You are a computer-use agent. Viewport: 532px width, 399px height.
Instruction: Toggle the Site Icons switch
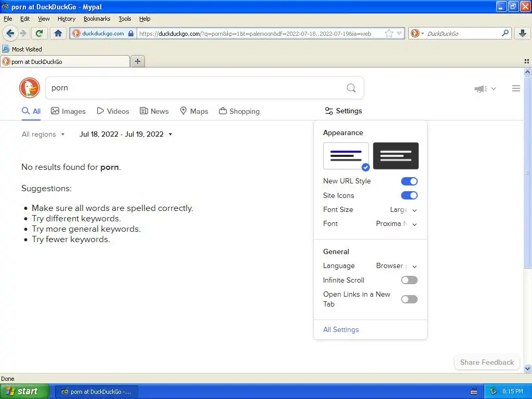[409, 195]
